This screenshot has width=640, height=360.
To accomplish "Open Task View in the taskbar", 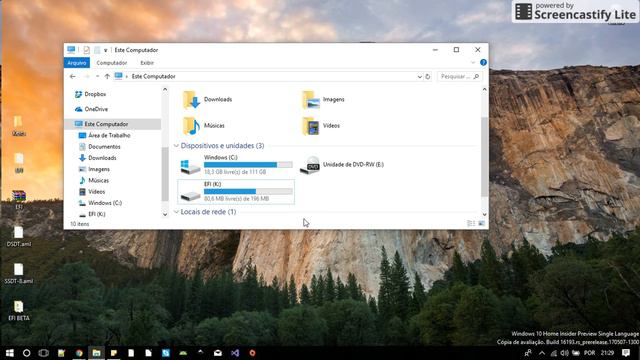I will pyautogui.click(x=44, y=353).
